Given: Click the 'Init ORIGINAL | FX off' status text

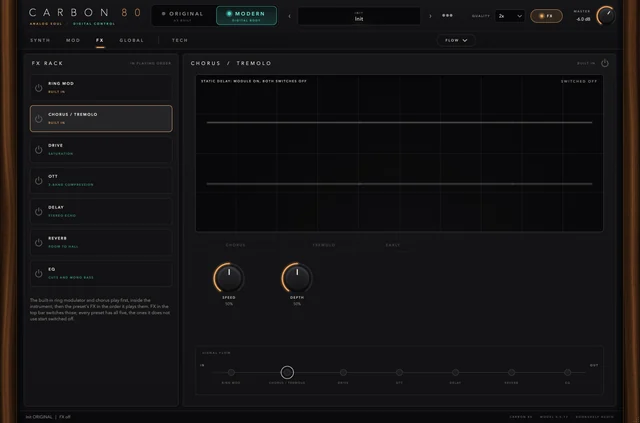Looking at the screenshot, I should pyautogui.click(x=48, y=417).
